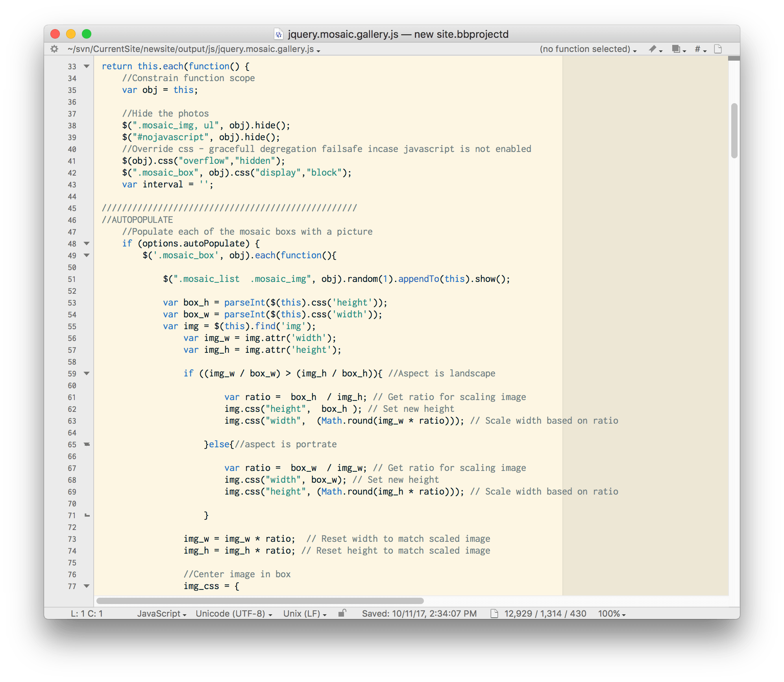The image size is (784, 682).
Task: Toggle the file lock icon in status bar
Action: click(x=342, y=613)
